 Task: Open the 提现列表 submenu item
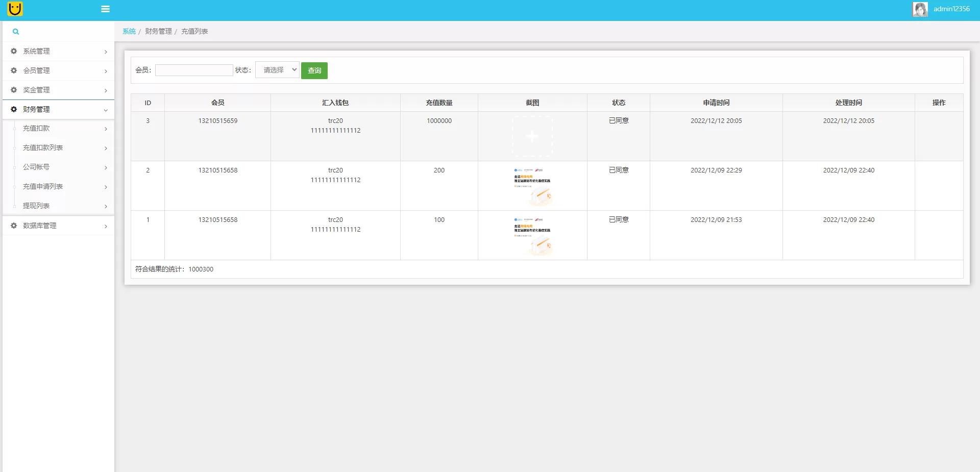(36, 206)
